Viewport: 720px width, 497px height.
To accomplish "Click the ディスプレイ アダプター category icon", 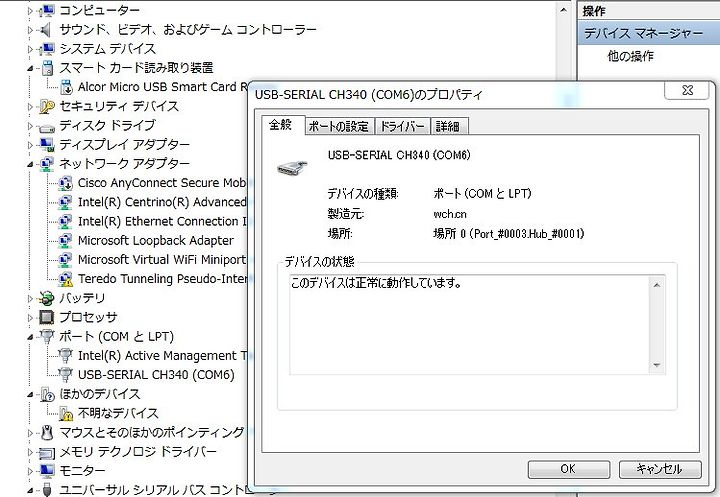I will pos(47,145).
